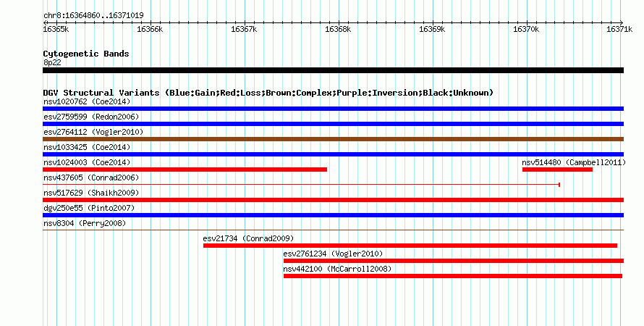Click the 16369k ruler tick label
Image resolution: width=644 pixels, height=326 pixels.
pyautogui.click(x=432, y=29)
